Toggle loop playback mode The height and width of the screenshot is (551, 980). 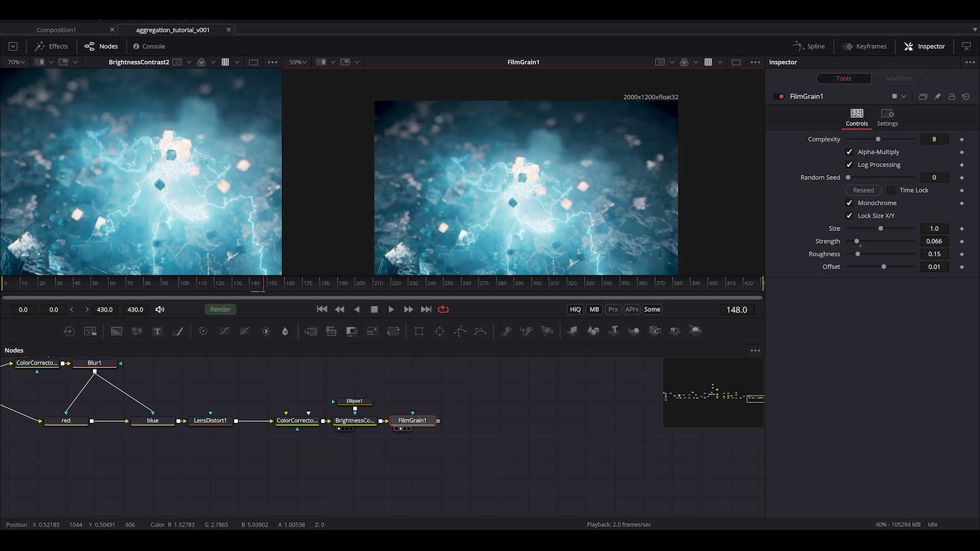(443, 309)
